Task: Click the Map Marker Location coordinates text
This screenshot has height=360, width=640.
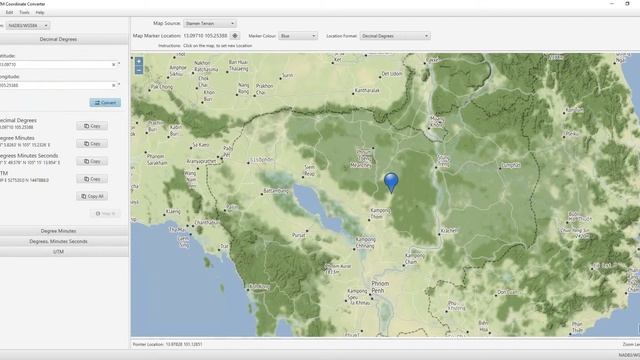Action: pos(205,36)
